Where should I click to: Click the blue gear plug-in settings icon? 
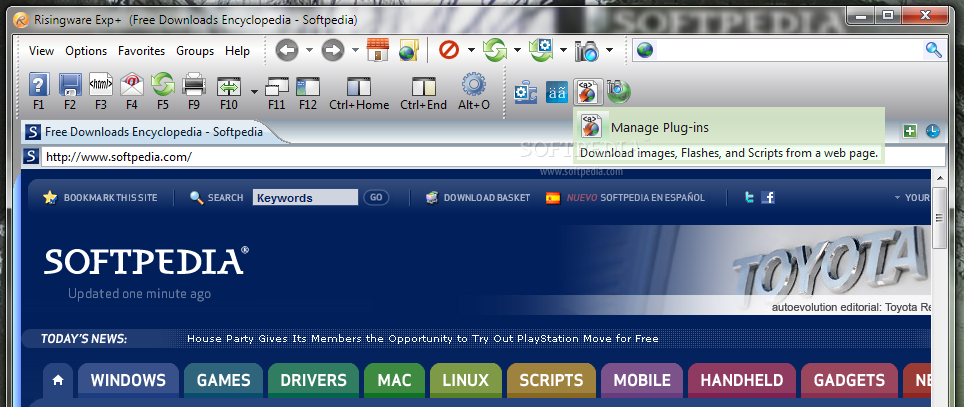point(526,92)
